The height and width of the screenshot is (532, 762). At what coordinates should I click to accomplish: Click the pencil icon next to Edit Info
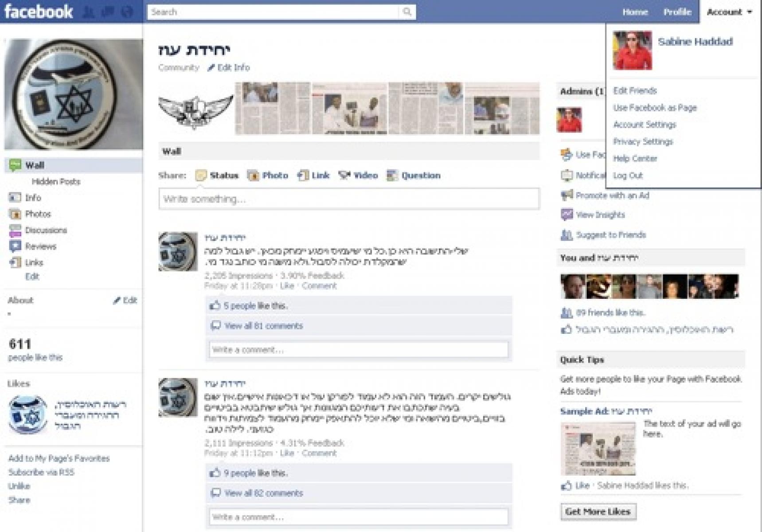coord(211,68)
